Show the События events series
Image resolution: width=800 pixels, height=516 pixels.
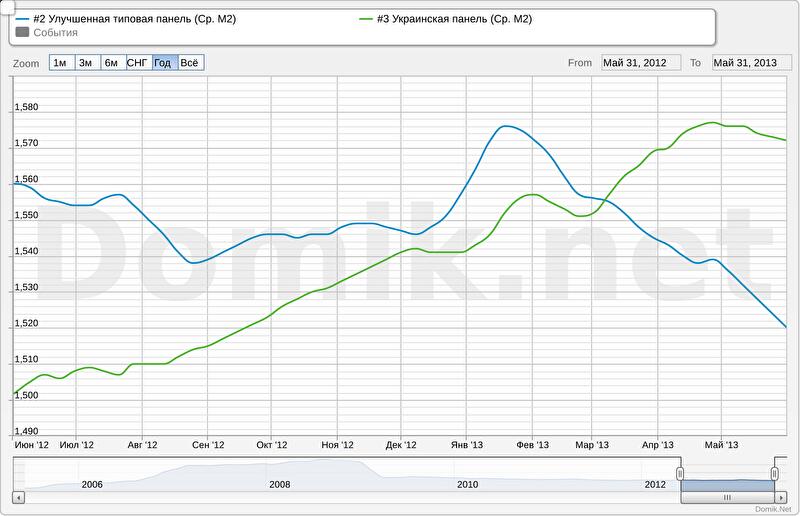coord(55,32)
